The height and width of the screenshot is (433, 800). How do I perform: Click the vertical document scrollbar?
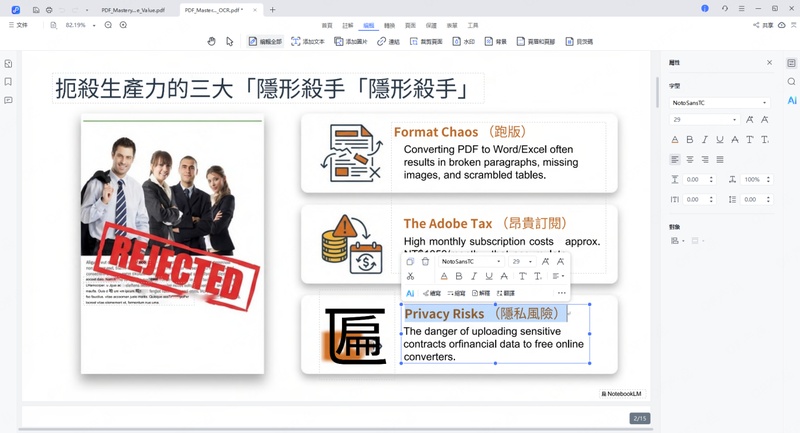pos(657,92)
